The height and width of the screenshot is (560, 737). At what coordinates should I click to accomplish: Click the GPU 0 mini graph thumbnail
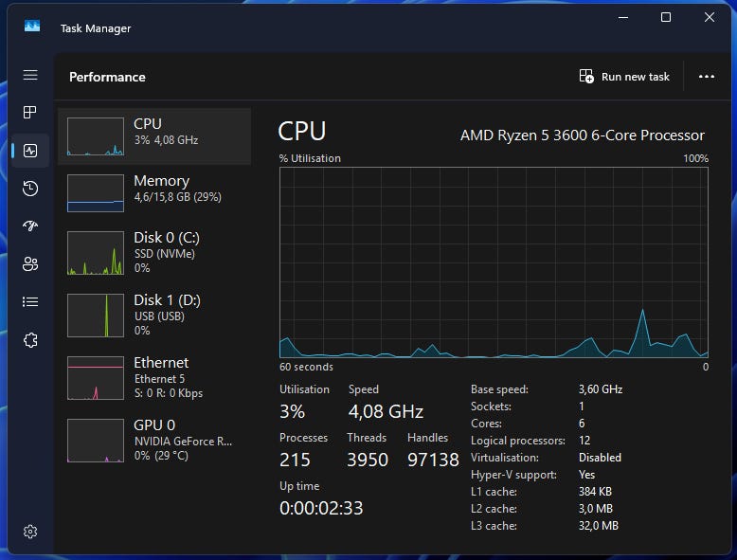click(x=96, y=440)
